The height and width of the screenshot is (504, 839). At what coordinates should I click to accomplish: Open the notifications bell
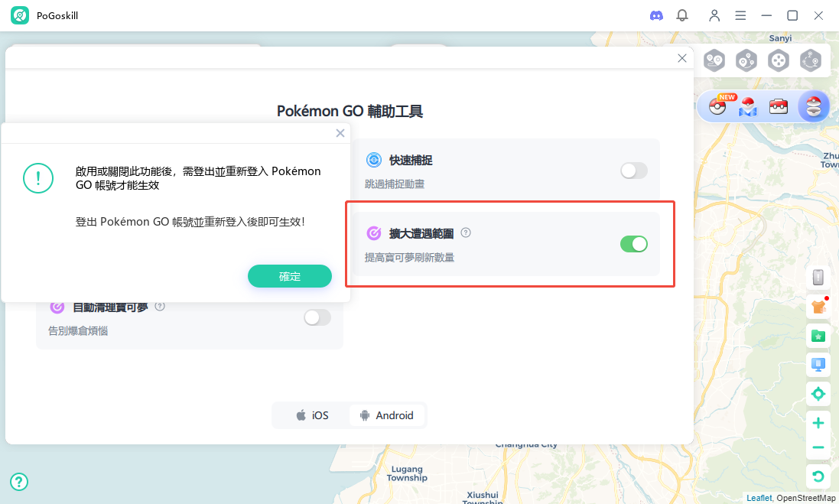(x=682, y=15)
